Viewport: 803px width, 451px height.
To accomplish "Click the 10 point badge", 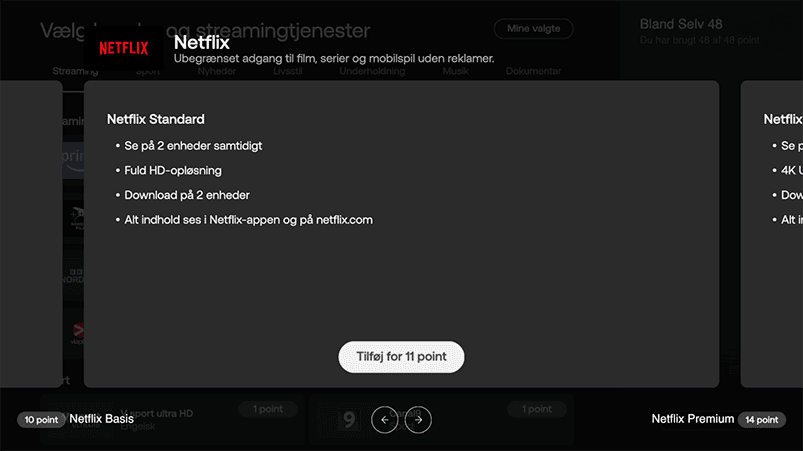I will pos(41,420).
